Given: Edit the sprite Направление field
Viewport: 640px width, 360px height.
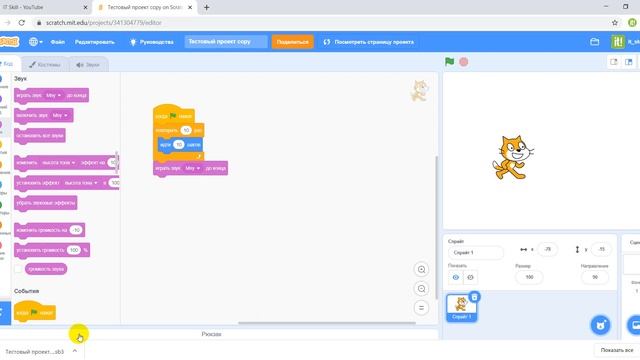Looking at the screenshot, I should click(x=595, y=277).
